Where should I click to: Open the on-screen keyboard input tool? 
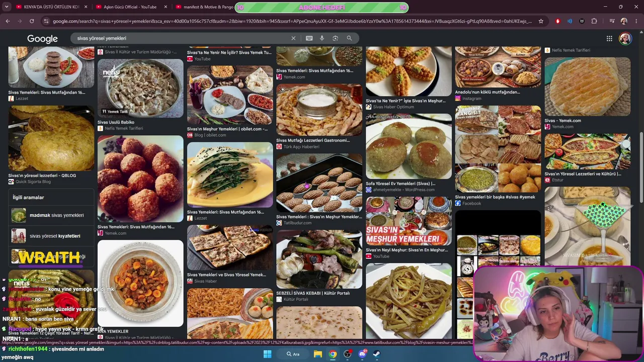309,38
